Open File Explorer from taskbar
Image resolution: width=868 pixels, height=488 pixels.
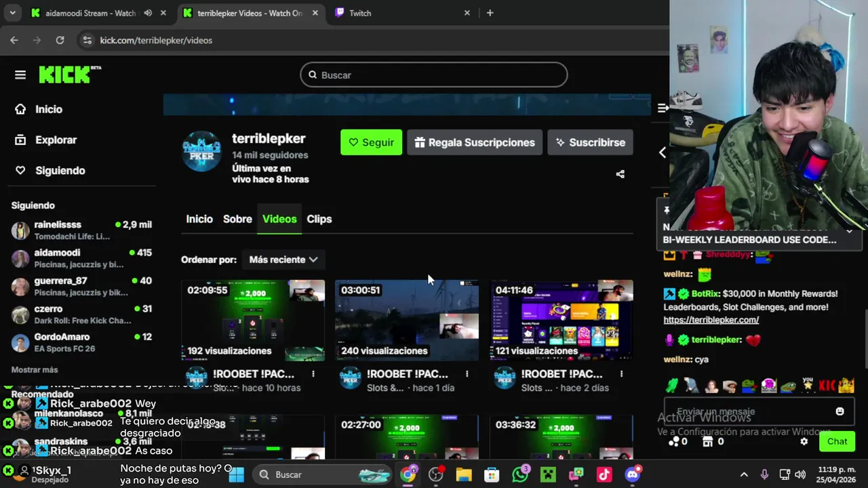click(x=464, y=474)
